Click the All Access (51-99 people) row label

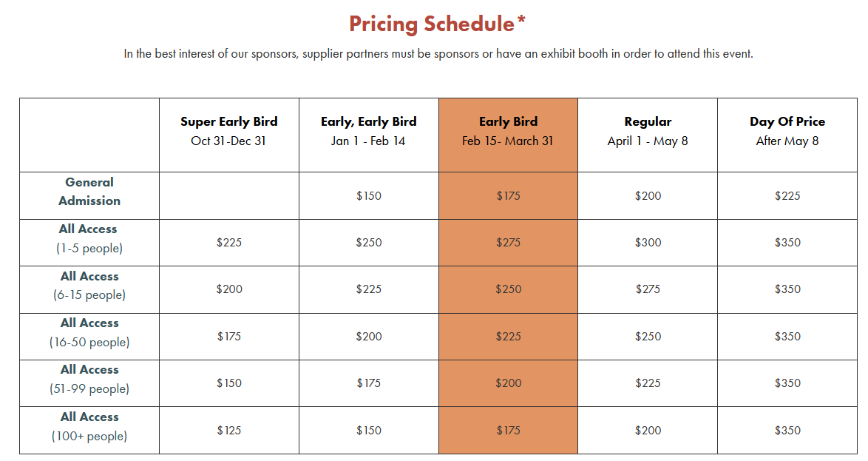pyautogui.click(x=89, y=379)
